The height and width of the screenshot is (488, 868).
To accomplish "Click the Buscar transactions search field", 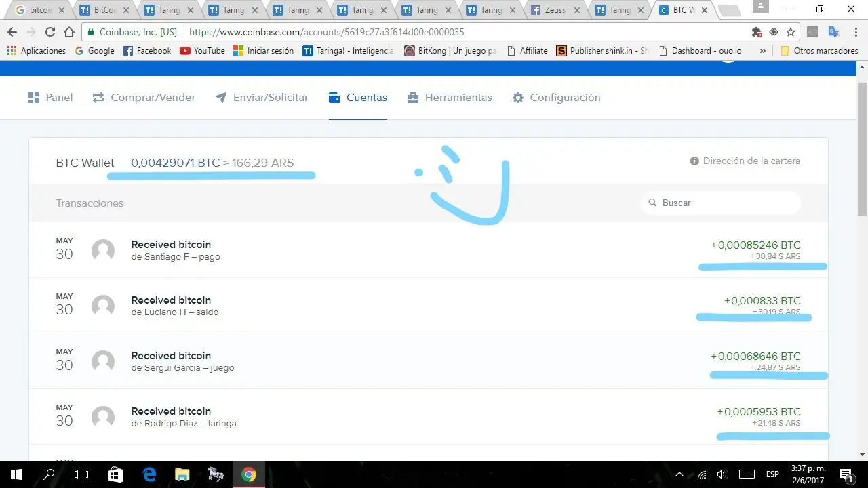I will pos(721,203).
